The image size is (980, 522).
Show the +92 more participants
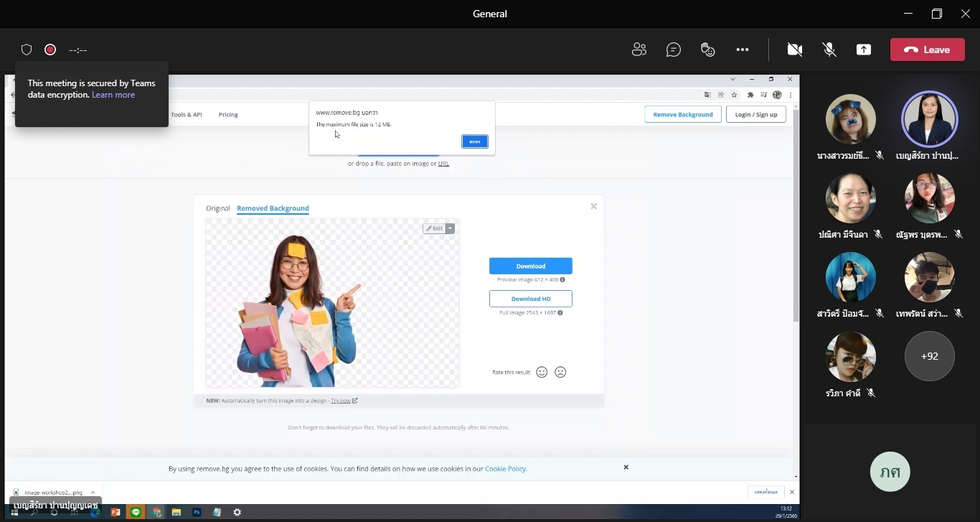click(930, 356)
